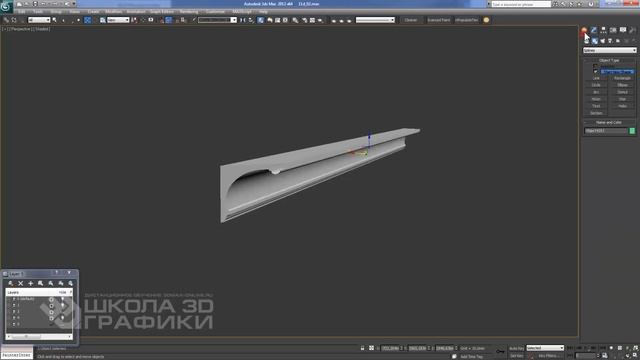
Task: Open the Selected key filter dropdown
Action: [545, 348]
